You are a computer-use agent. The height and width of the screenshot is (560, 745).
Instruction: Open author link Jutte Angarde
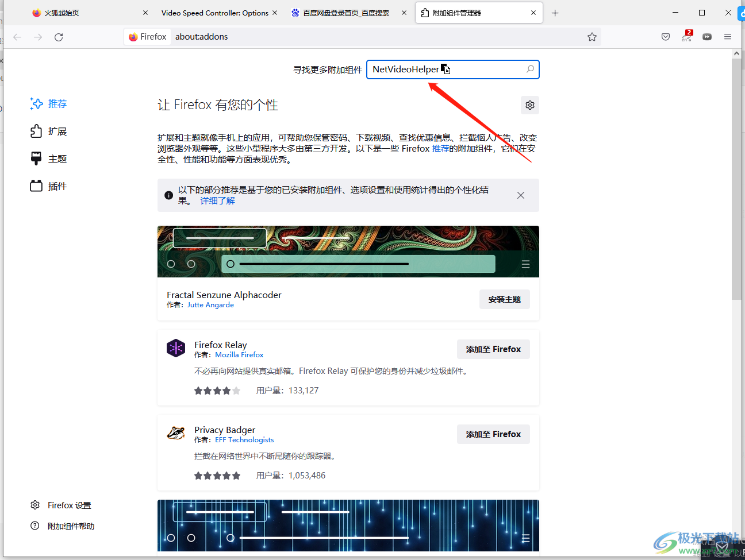[x=210, y=305]
